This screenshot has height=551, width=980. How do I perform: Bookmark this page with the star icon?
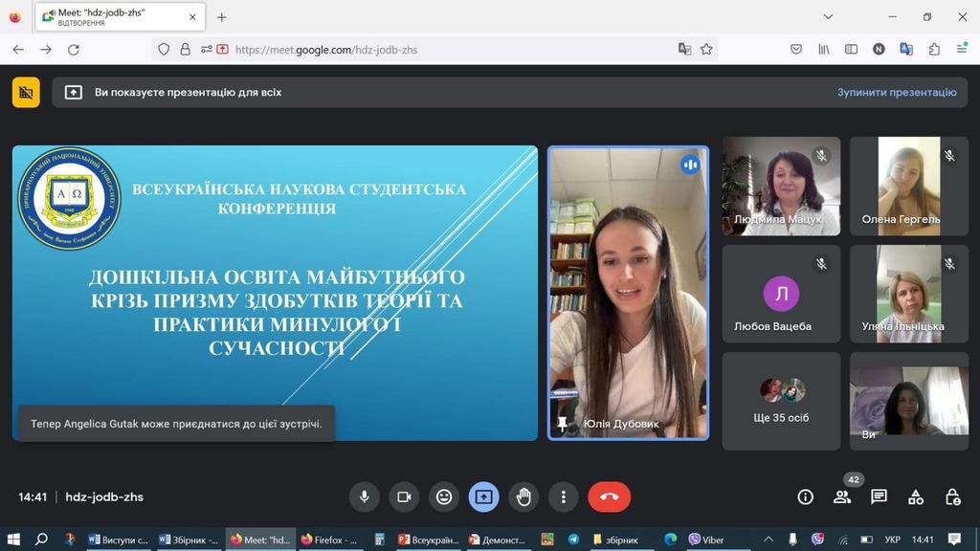click(706, 50)
